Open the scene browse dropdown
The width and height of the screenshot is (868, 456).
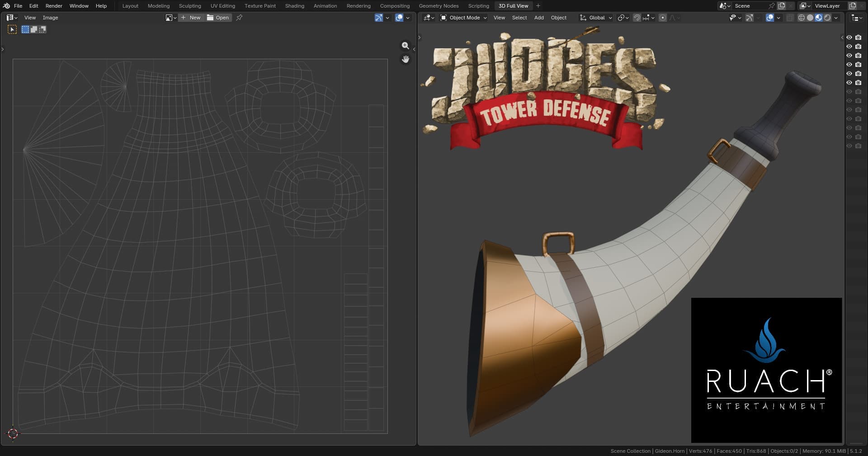pyautogui.click(x=725, y=6)
